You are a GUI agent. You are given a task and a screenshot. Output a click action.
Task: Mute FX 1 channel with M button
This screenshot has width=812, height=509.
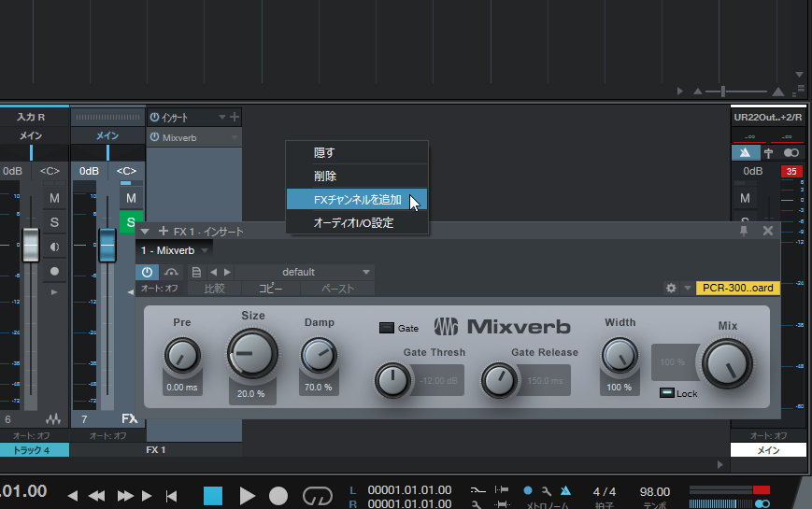coord(131,198)
